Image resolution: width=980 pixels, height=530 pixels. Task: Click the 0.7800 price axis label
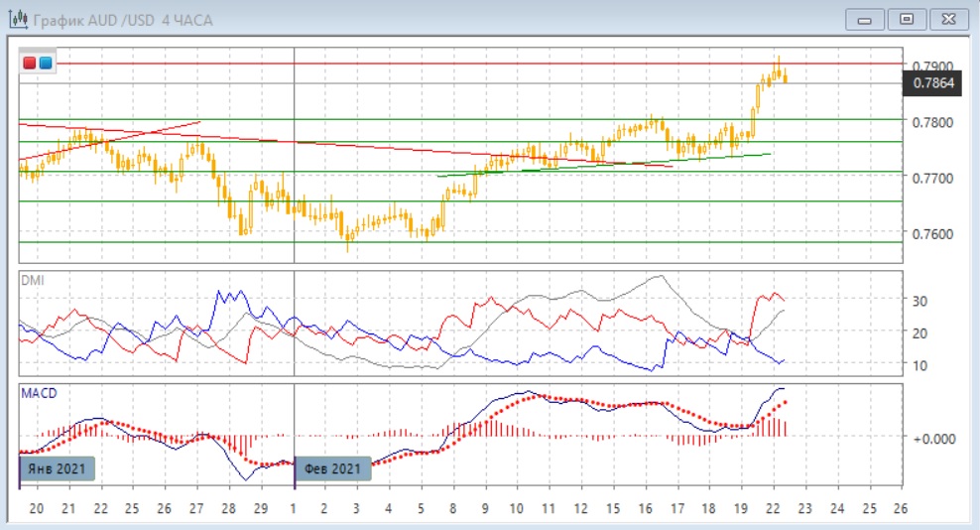(930, 122)
